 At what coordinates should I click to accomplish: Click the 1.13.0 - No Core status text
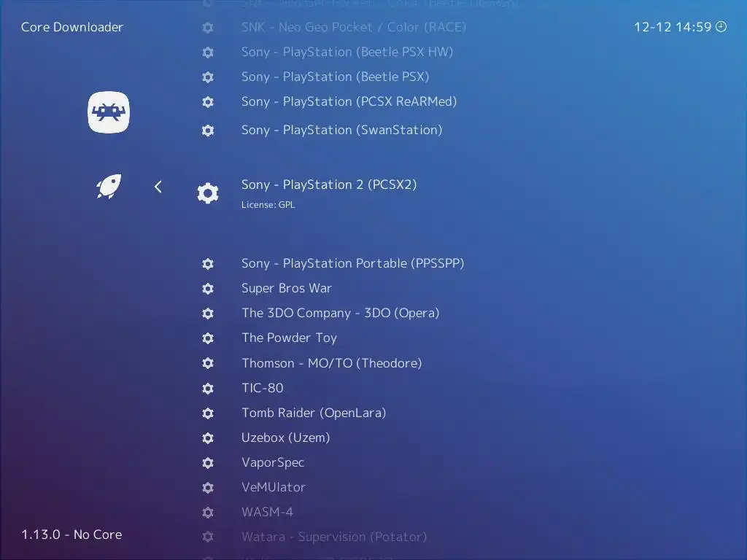point(71,534)
